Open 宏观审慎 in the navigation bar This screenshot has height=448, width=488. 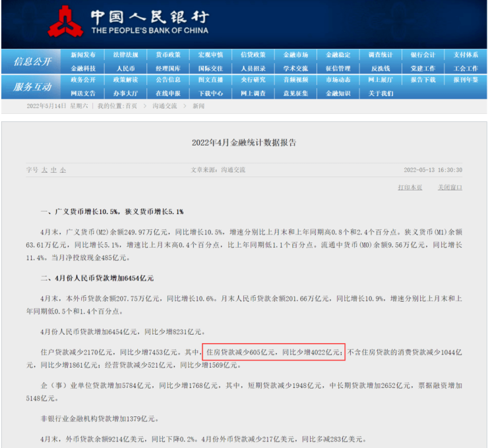tap(211, 55)
